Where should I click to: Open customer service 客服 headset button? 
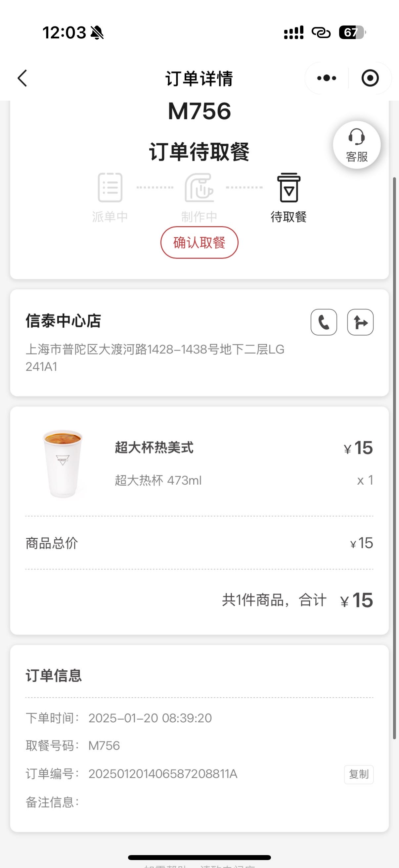[x=357, y=145]
